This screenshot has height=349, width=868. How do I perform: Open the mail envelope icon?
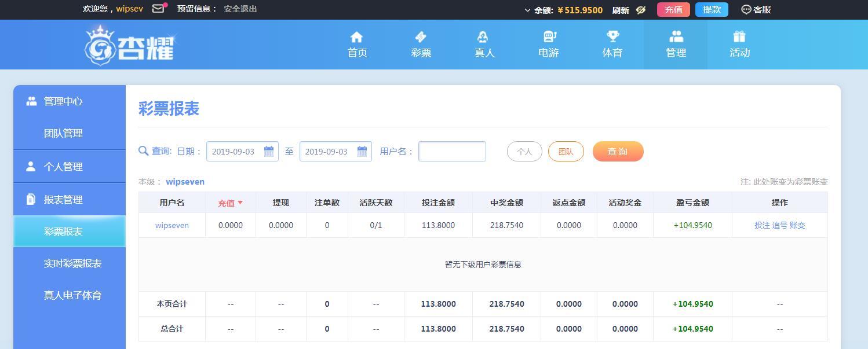[x=158, y=9]
